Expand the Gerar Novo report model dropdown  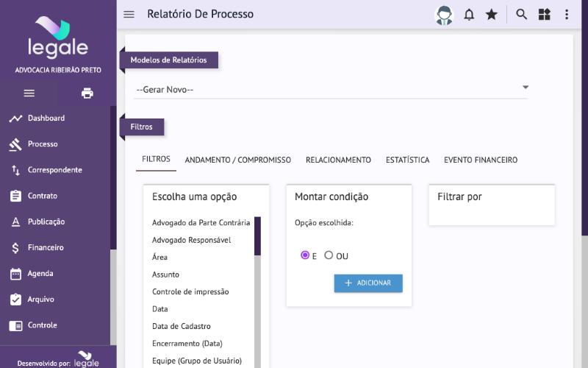tap(331, 89)
